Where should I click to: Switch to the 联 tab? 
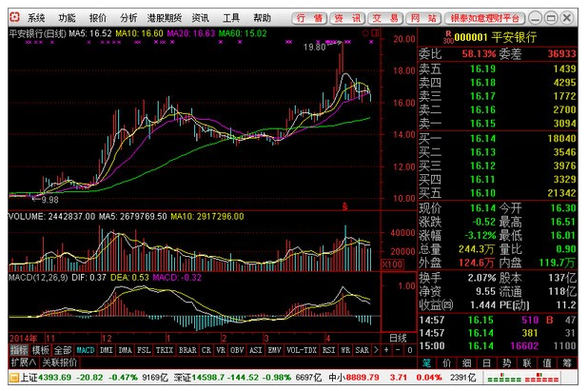point(527,362)
